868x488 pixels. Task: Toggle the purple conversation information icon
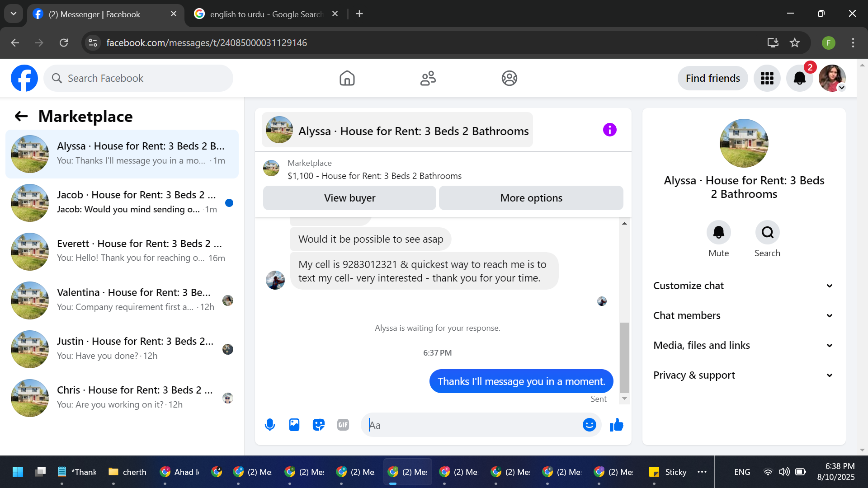(609, 130)
